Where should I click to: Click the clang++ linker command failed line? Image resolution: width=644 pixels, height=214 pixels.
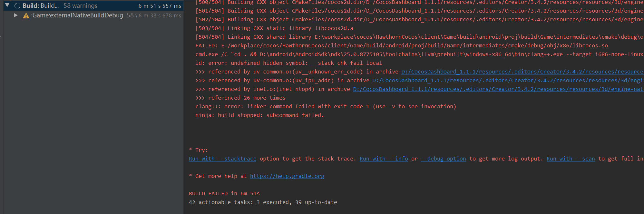(326, 106)
